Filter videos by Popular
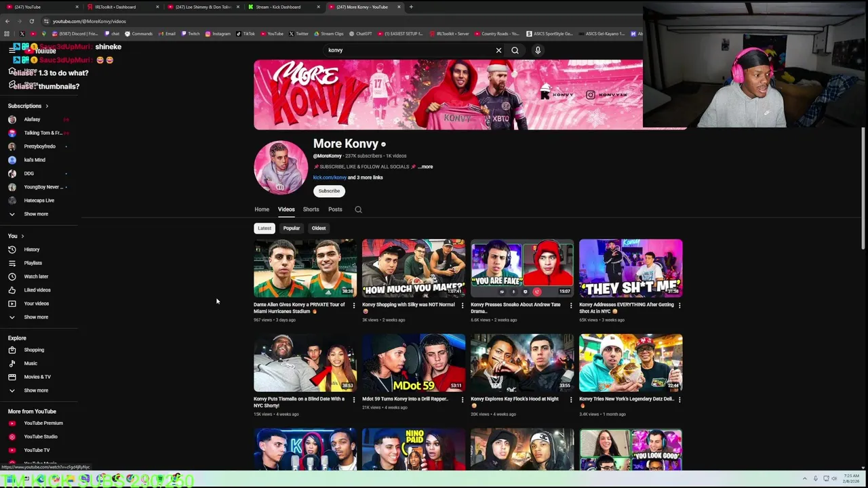 click(292, 228)
